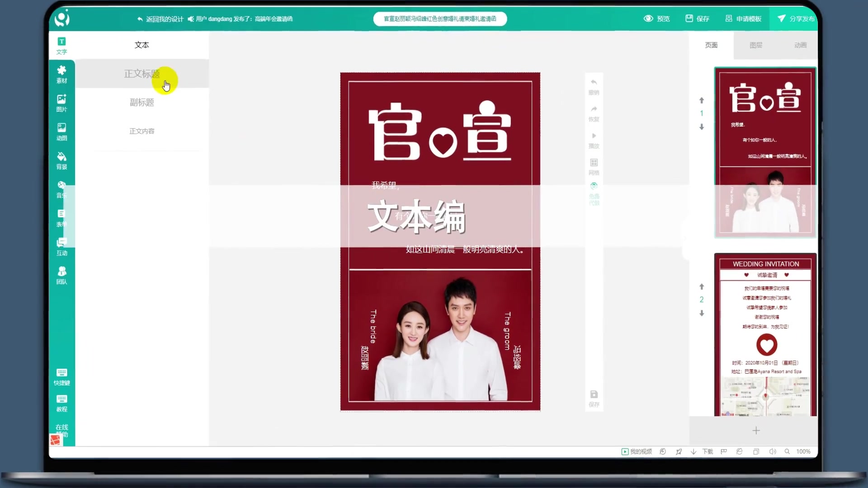Click 返回我的设计 back link
This screenshot has width=868, height=488.
[160, 19]
